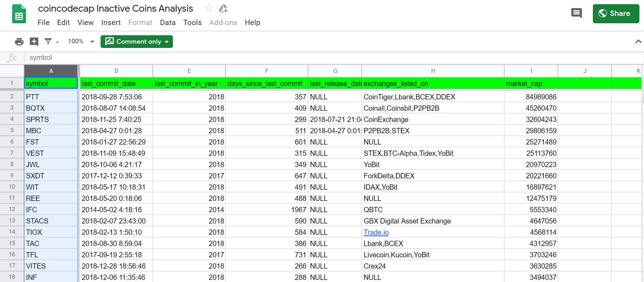
Task: Click the last_commit_in_year header cell
Action: tap(189, 83)
